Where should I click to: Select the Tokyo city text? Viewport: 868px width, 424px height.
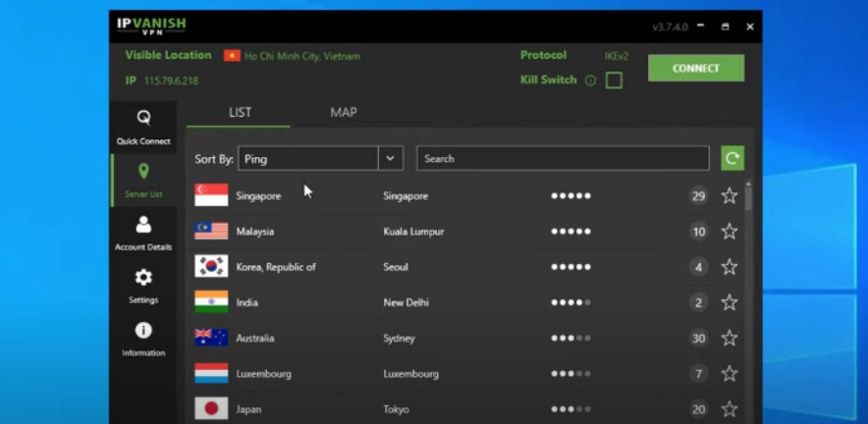(x=396, y=409)
